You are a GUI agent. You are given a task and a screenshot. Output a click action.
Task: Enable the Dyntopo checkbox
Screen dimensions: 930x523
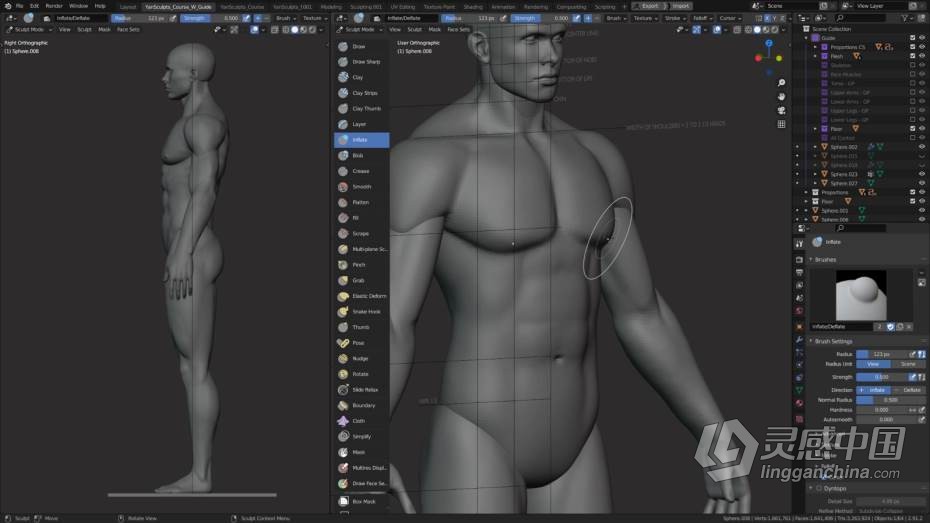click(818, 488)
